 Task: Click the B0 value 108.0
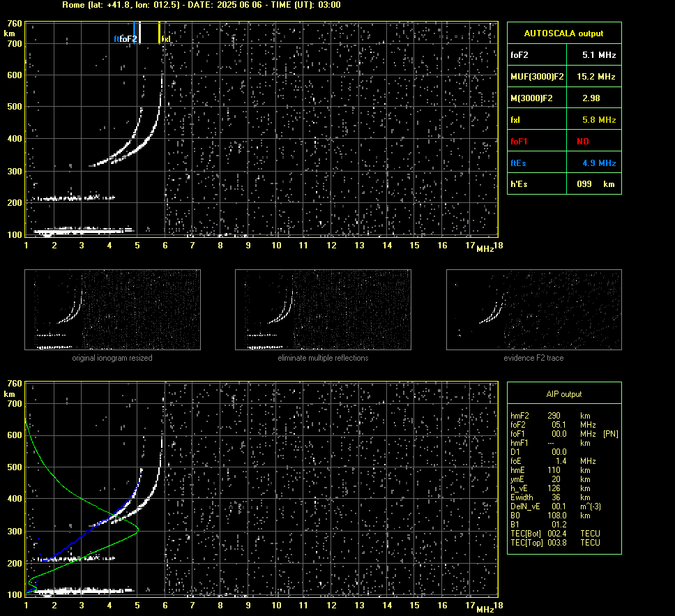(557, 516)
